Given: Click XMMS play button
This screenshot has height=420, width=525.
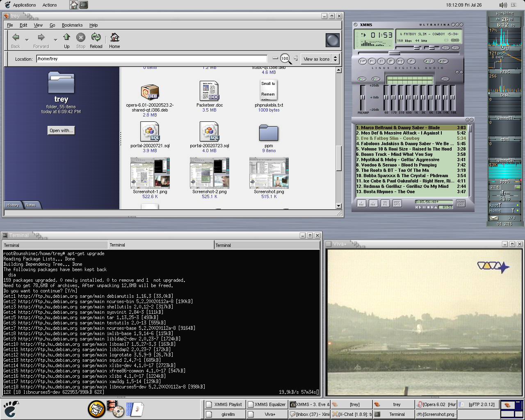Looking at the screenshot, I should pos(372,61).
